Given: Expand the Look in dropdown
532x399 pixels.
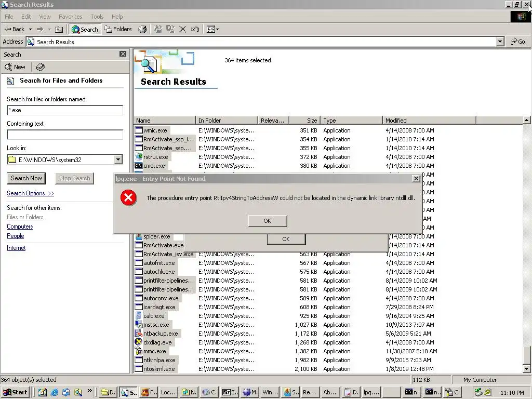Looking at the screenshot, I should (118, 159).
